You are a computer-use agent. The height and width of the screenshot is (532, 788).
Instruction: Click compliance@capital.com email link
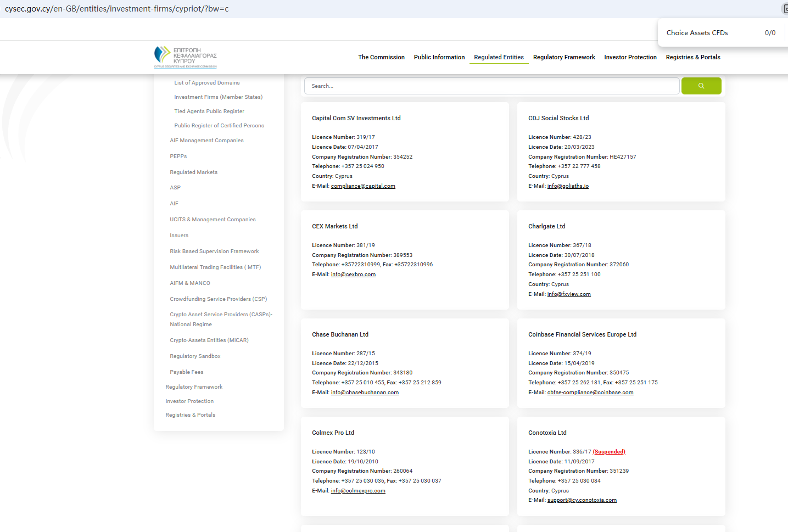click(x=363, y=186)
